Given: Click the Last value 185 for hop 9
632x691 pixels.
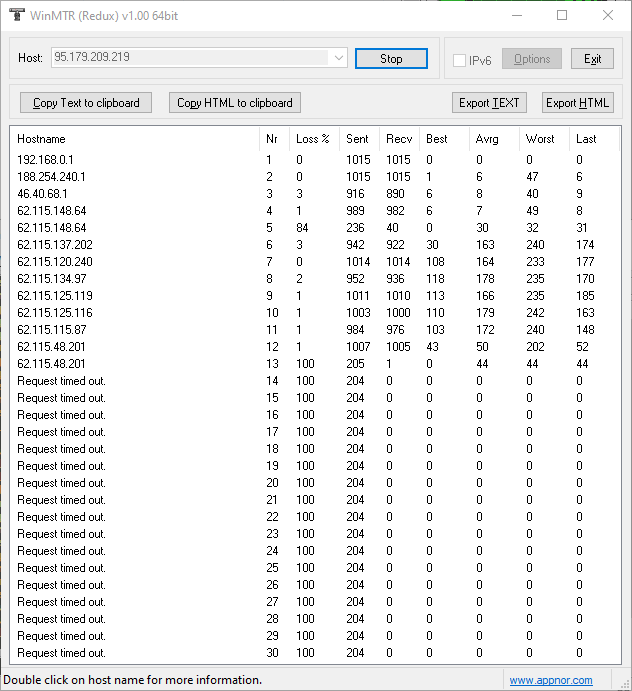Looking at the screenshot, I should (585, 296).
